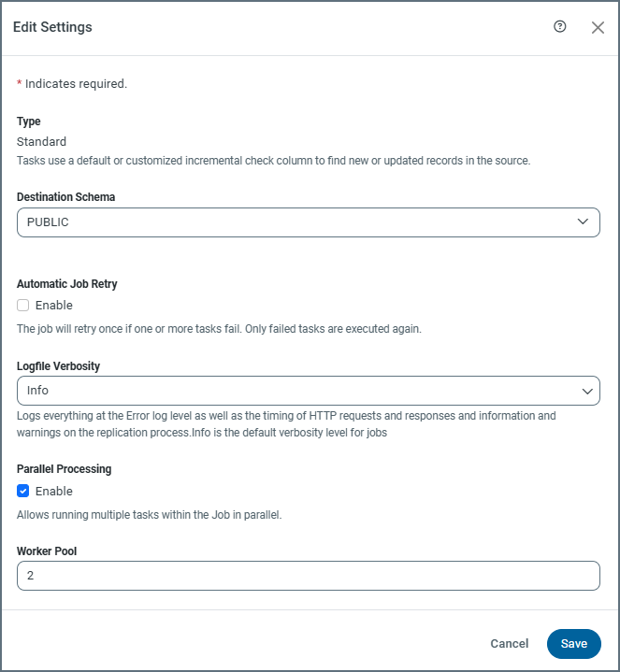Click the Parallel Processing heading
The image size is (620, 672).
(64, 469)
